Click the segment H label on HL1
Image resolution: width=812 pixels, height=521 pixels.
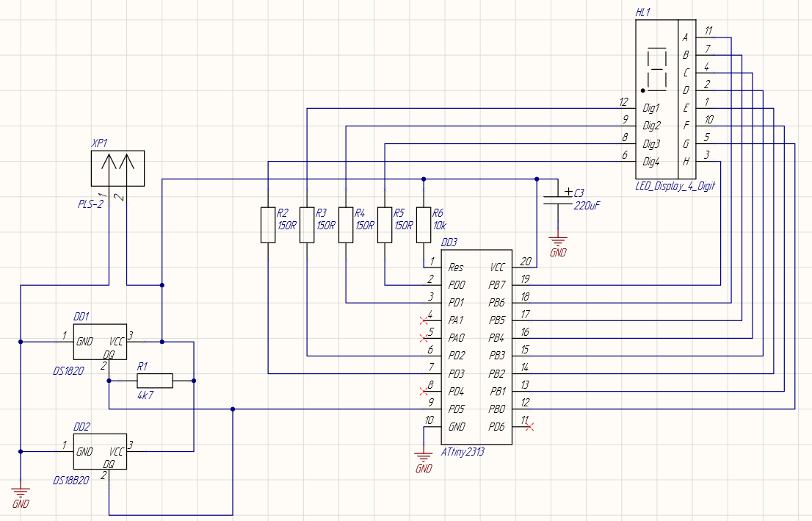coord(686,162)
